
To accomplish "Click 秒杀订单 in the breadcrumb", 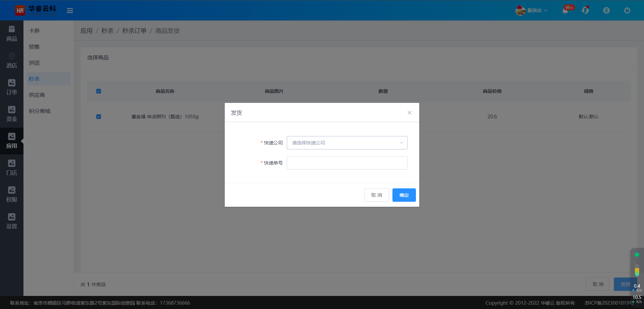I will (134, 31).
